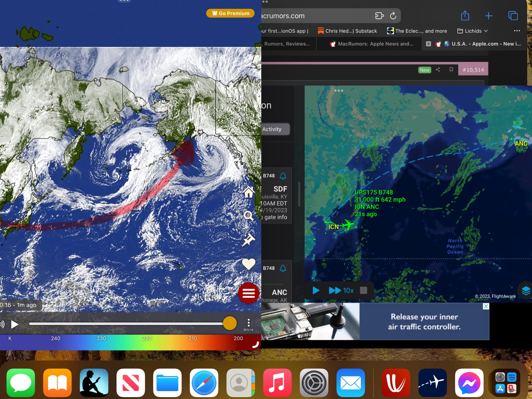Screen dimensions: 532x399
Task: Open Mail from the dock
Action: pyautogui.click(x=351, y=383)
